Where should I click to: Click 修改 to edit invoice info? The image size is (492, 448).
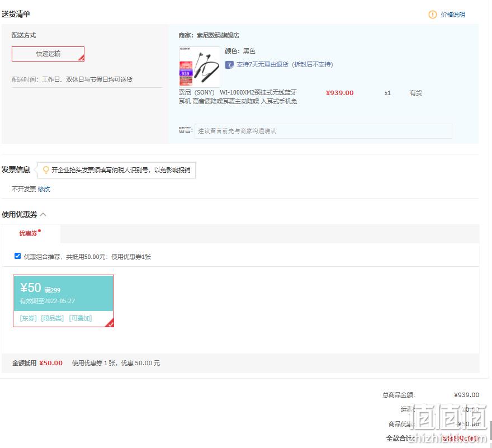pos(44,189)
